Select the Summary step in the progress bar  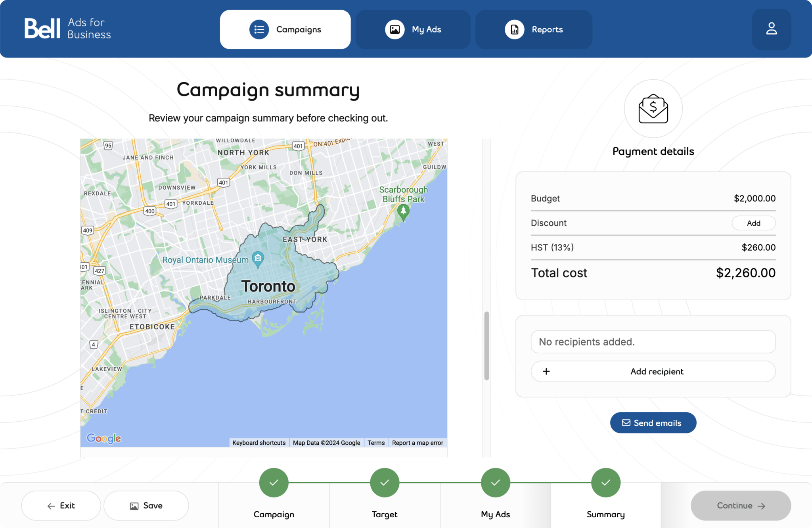pyautogui.click(x=605, y=482)
